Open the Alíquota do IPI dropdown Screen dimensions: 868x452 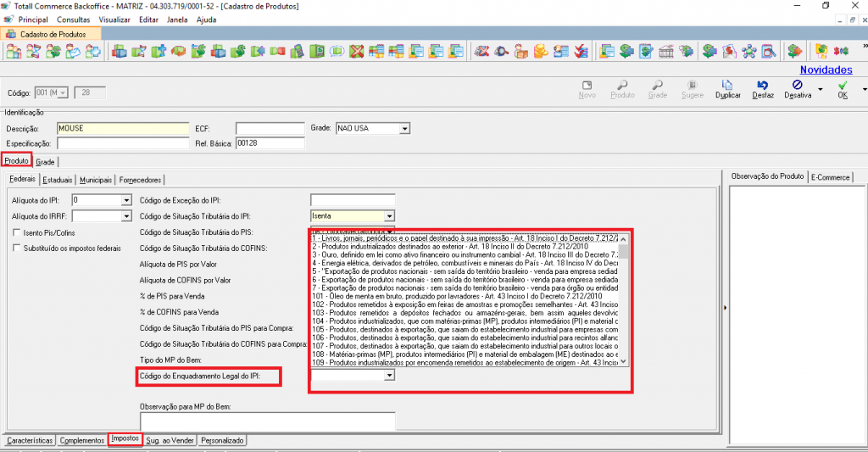(126, 200)
